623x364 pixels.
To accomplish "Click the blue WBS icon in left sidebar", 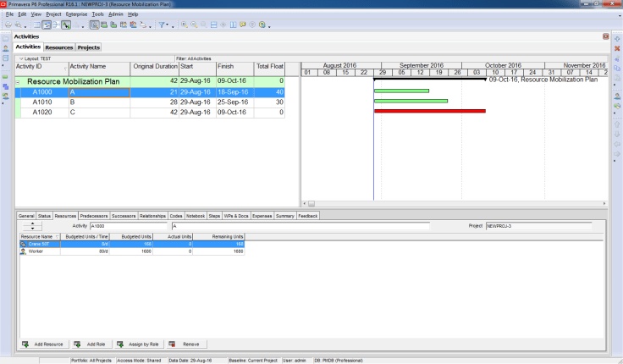I will (x=6, y=86).
